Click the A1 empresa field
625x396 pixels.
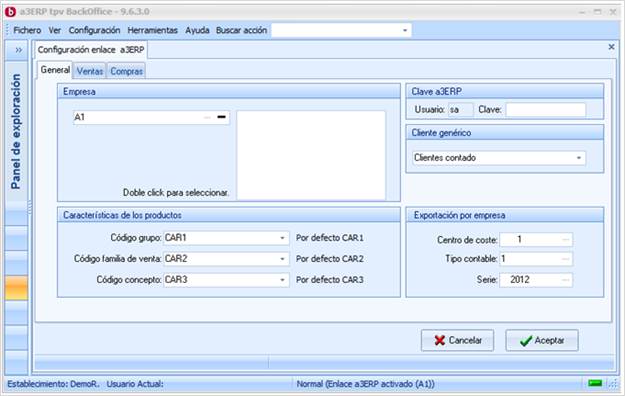151,117
